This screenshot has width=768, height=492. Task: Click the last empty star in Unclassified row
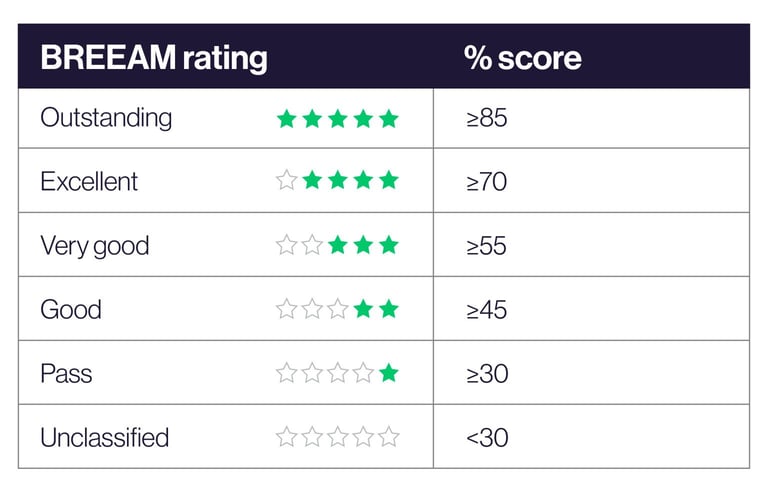click(389, 437)
